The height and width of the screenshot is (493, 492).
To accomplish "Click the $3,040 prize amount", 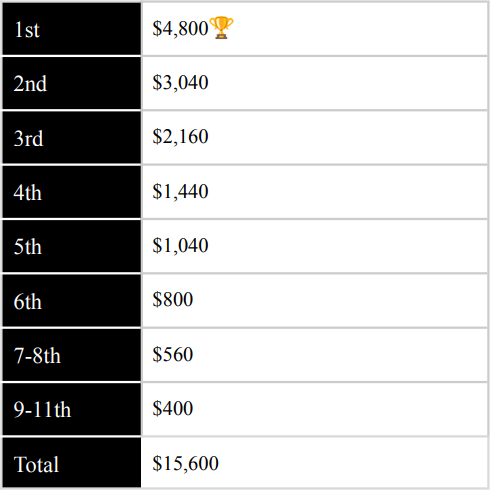I will pos(180,83).
